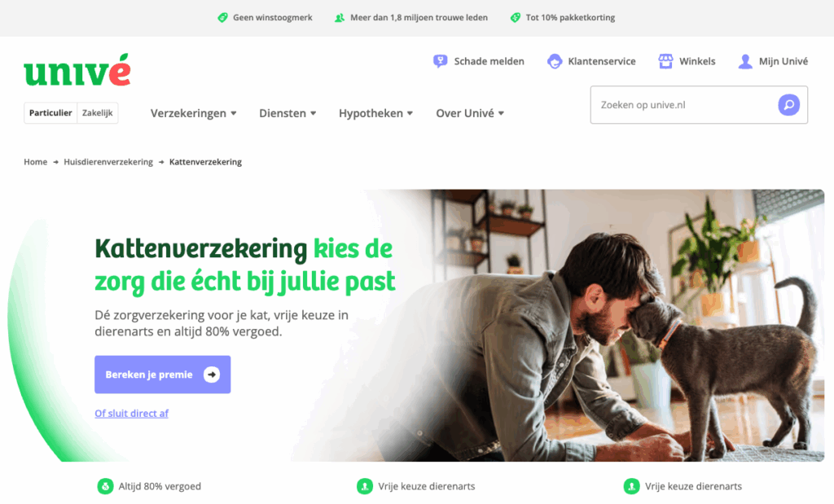This screenshot has width=834, height=504.
Task: Expand the Diensten dropdown menu
Action: pos(288,113)
